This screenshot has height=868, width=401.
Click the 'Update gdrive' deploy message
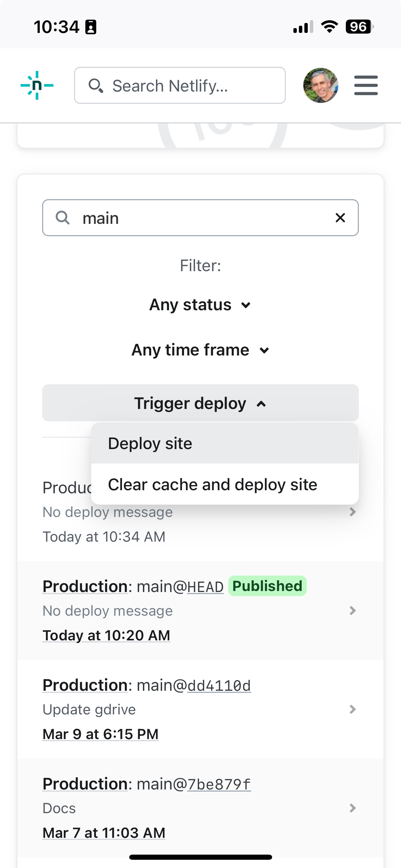(x=89, y=709)
